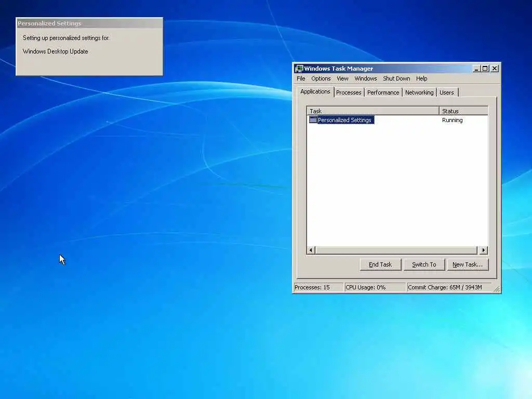
Task: Switch to the Applications tab
Action: click(315, 91)
